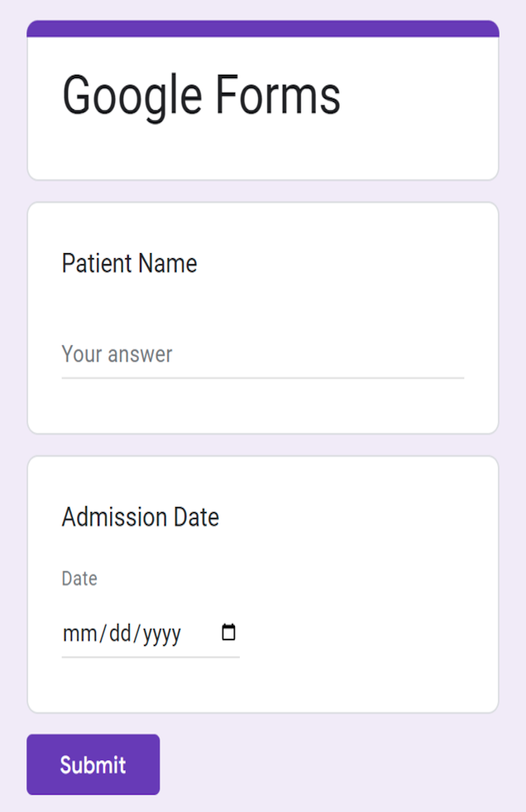Click the small calendar icon beside the date
Viewport: 526px width, 812px height.
pyautogui.click(x=229, y=632)
